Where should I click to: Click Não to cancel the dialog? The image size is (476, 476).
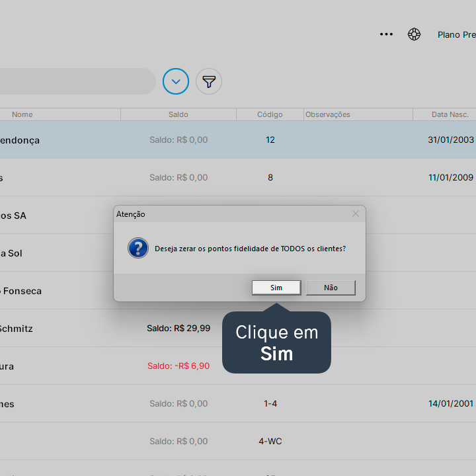pos(331,288)
